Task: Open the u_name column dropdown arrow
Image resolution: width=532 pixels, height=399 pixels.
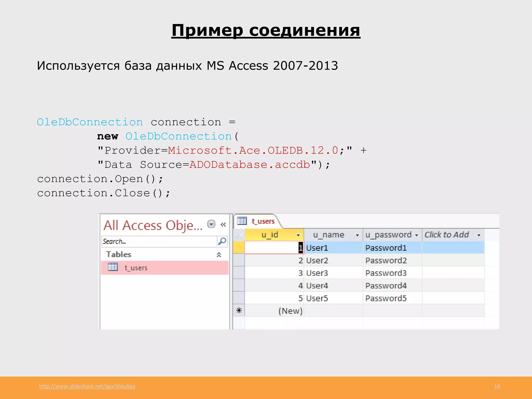Action: 357,235
